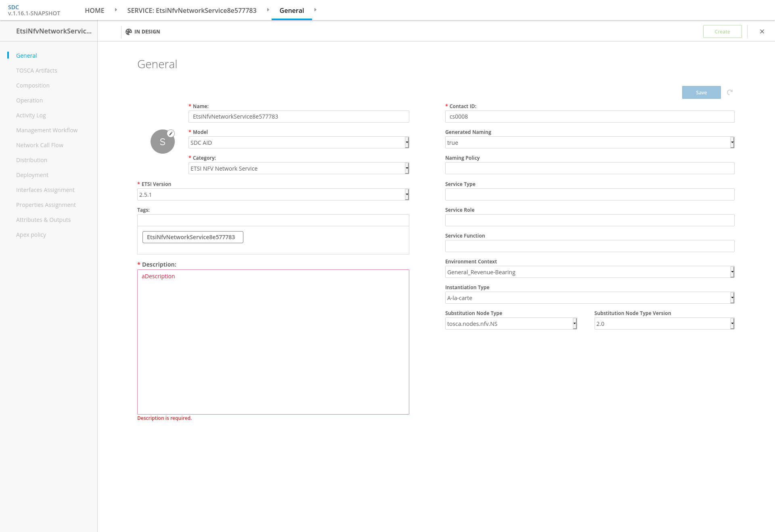Click the revert changes arrow icon
Viewport: 775px width, 532px height.
730,92
